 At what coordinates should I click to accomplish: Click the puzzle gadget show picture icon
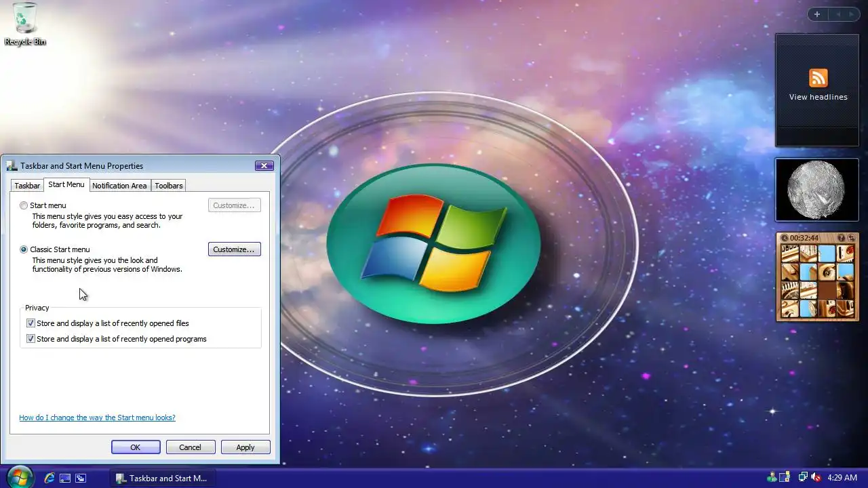tap(842, 238)
